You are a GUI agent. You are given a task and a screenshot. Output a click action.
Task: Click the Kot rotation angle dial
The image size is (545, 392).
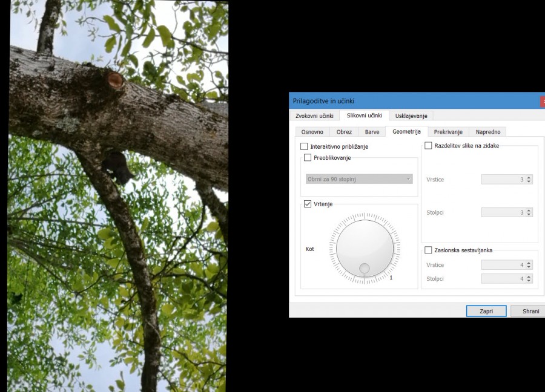(x=365, y=248)
